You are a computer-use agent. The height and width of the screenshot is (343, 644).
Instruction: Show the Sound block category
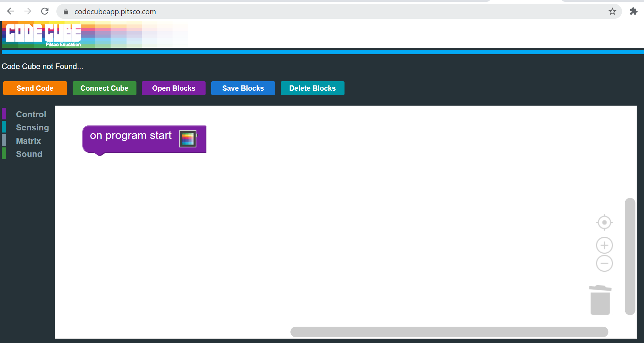point(29,154)
